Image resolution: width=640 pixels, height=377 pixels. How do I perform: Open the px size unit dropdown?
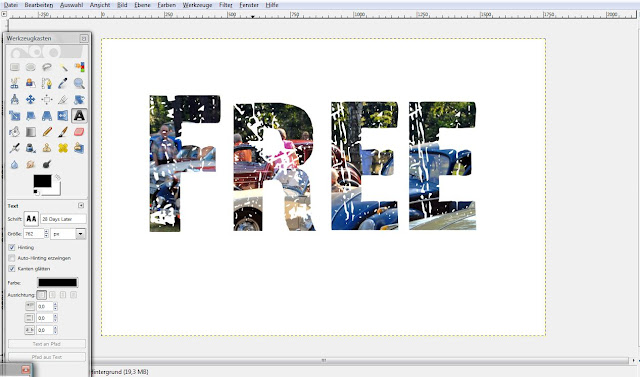click(x=68, y=234)
